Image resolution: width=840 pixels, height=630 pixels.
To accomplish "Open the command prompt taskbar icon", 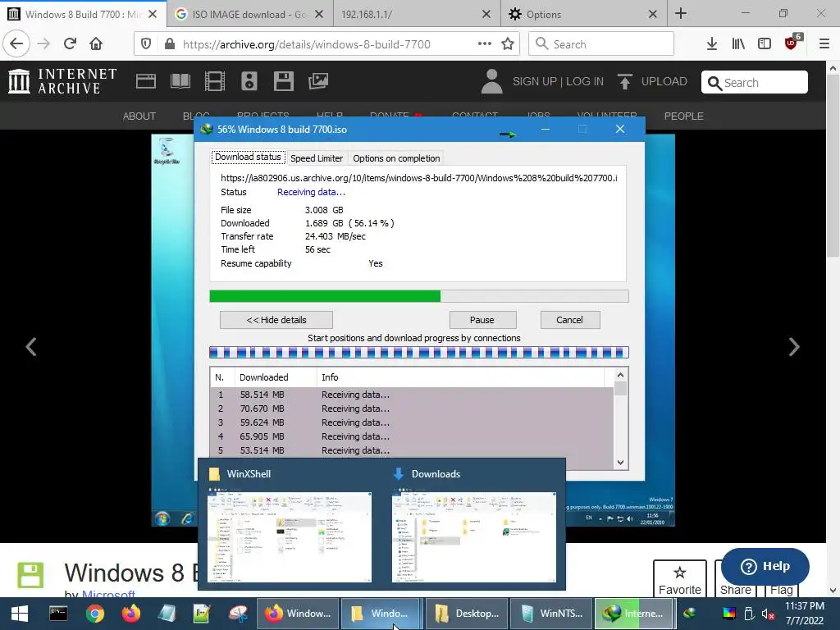I will (58, 614).
